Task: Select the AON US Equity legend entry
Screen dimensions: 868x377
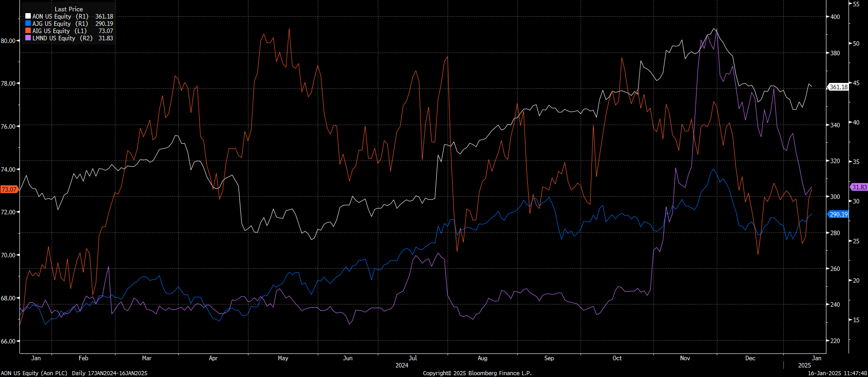Action: pos(60,16)
